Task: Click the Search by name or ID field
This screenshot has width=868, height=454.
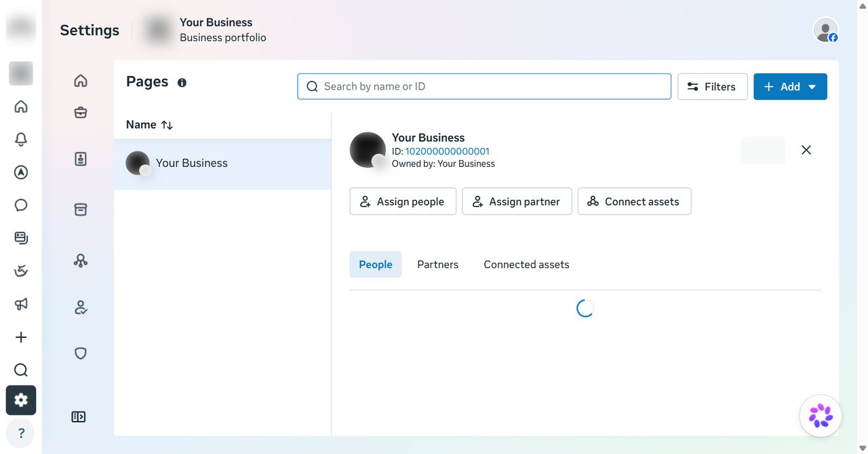Action: coord(484,86)
